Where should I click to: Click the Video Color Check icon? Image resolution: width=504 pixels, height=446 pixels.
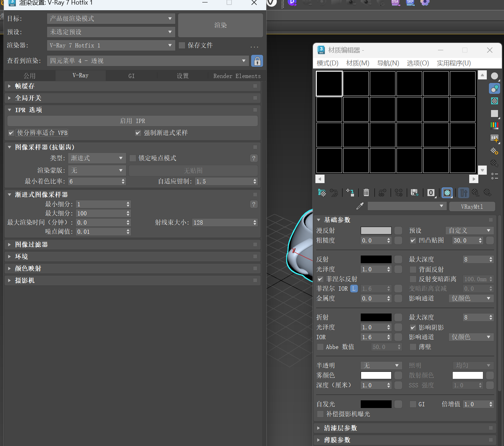(x=495, y=125)
